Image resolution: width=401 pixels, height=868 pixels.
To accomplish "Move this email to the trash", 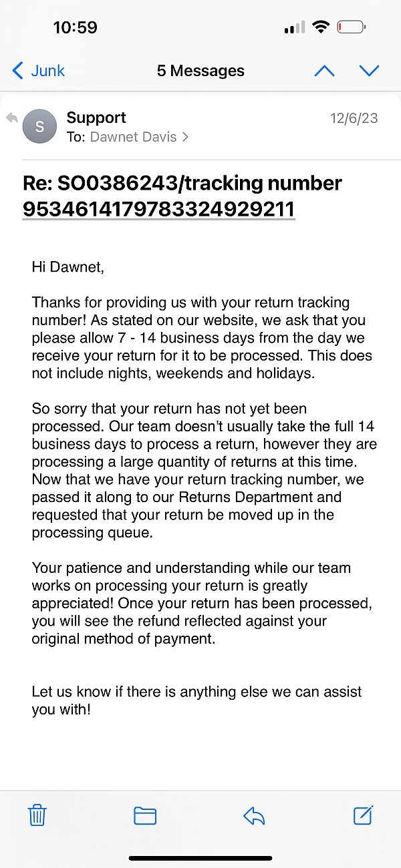I will pos(37,815).
